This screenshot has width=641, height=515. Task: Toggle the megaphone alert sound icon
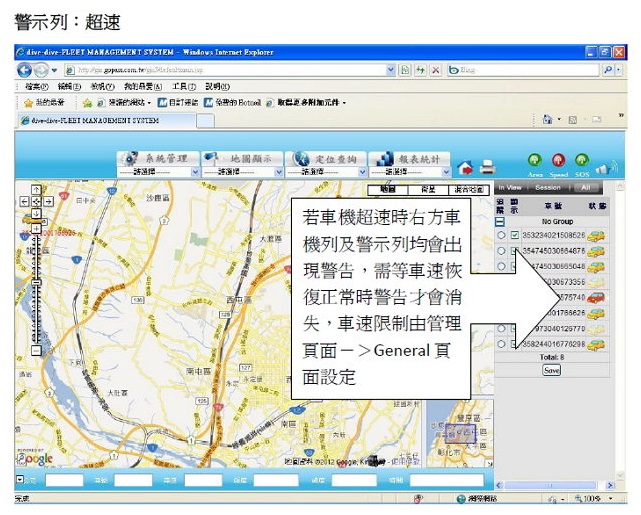pyautogui.click(x=606, y=168)
